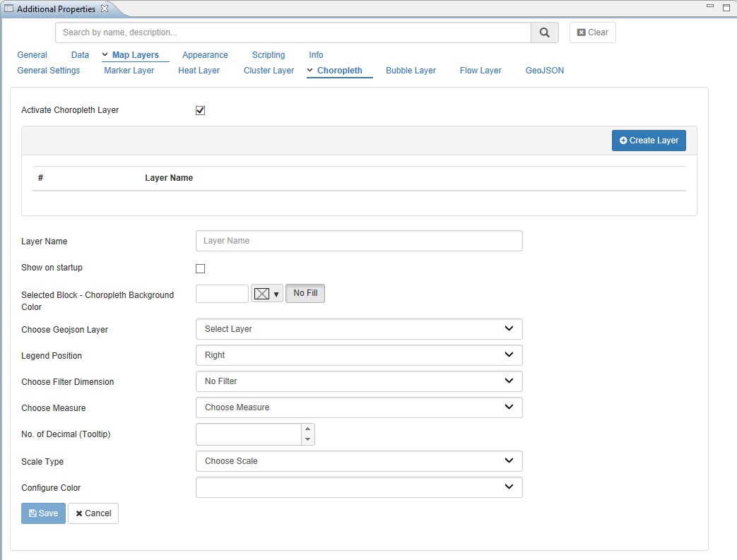Increase the No. of Decimal value
737x560 pixels.
(307, 429)
